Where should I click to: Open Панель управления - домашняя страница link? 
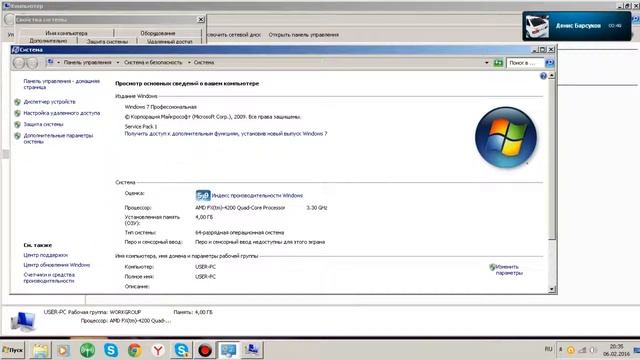(61, 84)
